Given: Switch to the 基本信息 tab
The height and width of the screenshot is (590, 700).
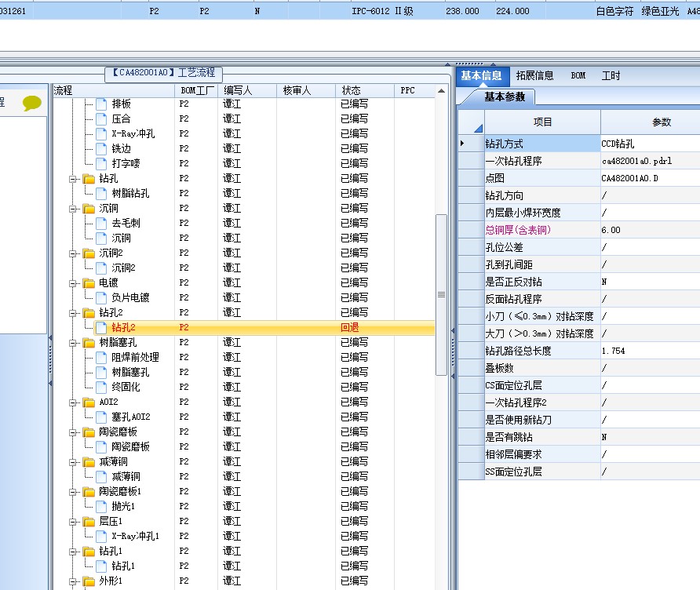Looking at the screenshot, I should tap(482, 76).
